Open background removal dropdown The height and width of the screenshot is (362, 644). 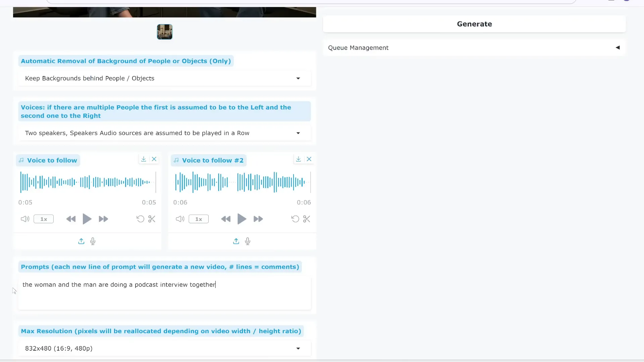(x=165, y=78)
